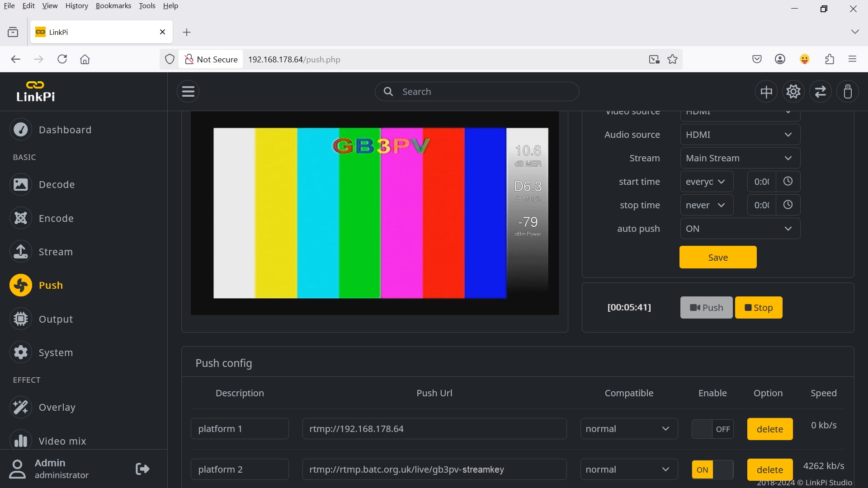Open the settings gear in the top bar
The height and width of the screenshot is (488, 868).
tap(793, 92)
